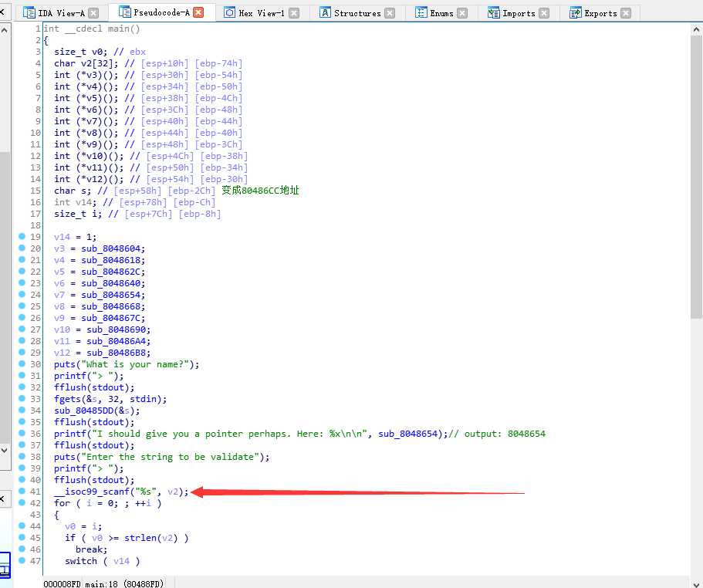Click "int __cdecl main()" declaration
This screenshot has width=703, height=588.
pyautogui.click(x=92, y=29)
